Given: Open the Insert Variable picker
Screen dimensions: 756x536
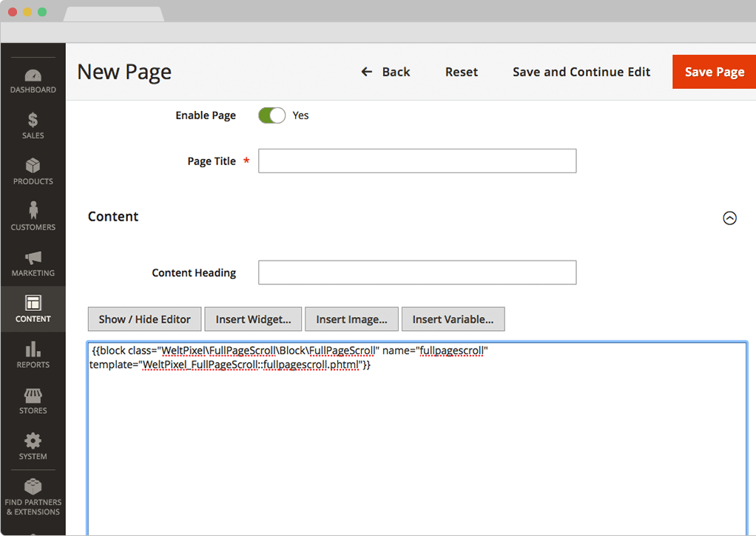Looking at the screenshot, I should tap(453, 319).
